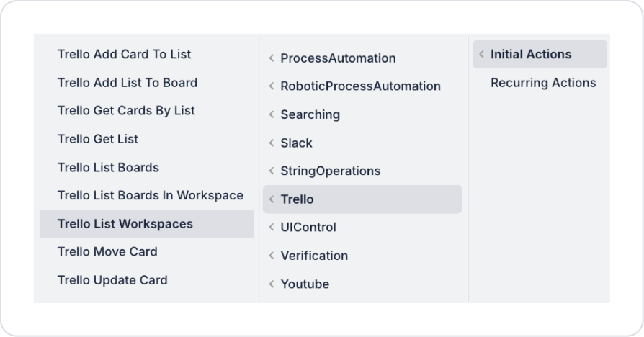Click Trello List Workspaces entry
Image resolution: width=644 pixels, height=337 pixels.
click(x=125, y=224)
